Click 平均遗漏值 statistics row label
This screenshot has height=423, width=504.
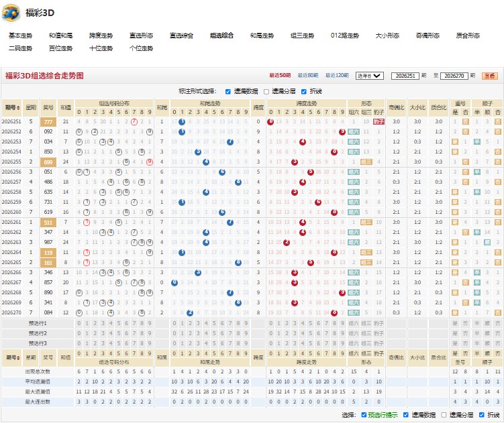pyautogui.click(x=38, y=382)
